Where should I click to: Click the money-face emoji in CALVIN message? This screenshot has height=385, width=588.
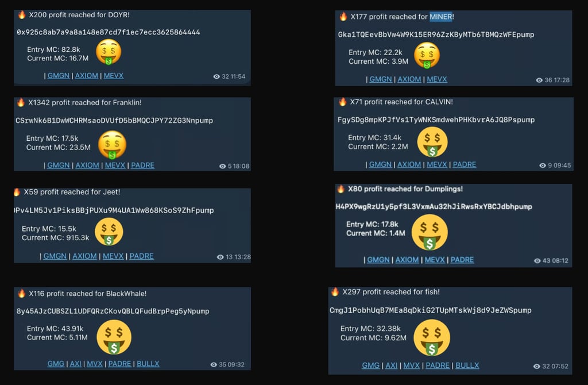pyautogui.click(x=432, y=142)
